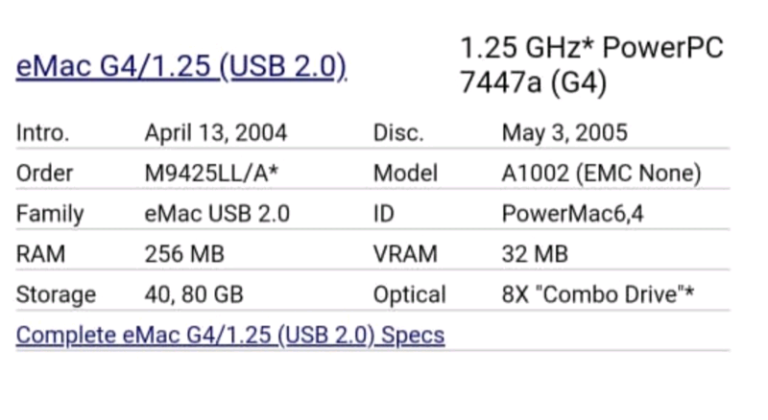Click the Intro. row label

click(43, 132)
